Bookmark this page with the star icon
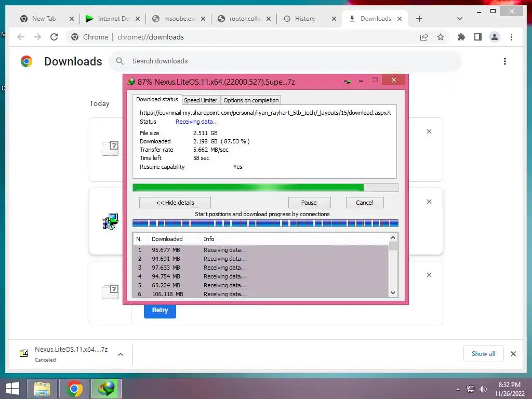This screenshot has height=399, width=532. coord(441,37)
